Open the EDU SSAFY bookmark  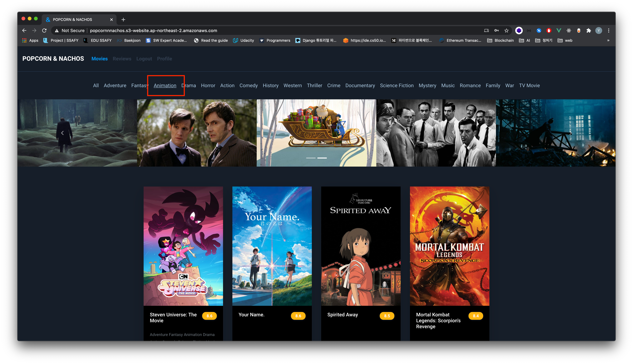(98, 40)
